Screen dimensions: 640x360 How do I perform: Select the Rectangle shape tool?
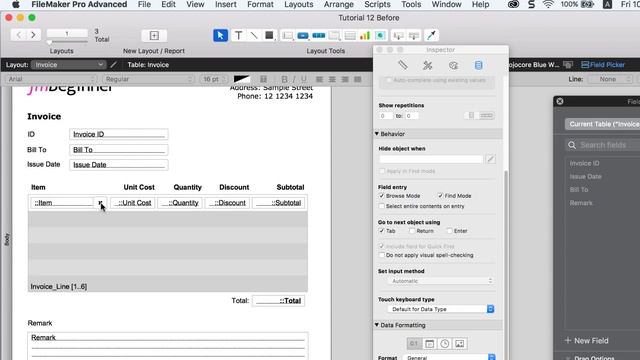[x=269, y=36]
